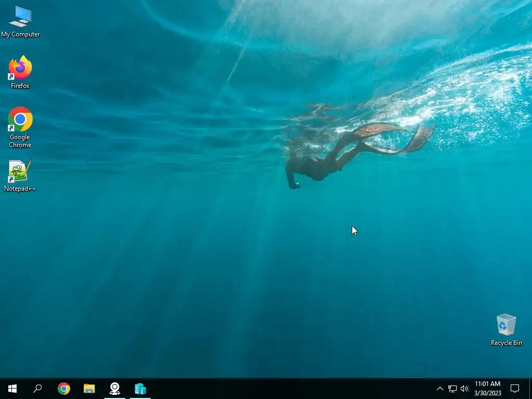Open network status tray icon

(x=453, y=389)
